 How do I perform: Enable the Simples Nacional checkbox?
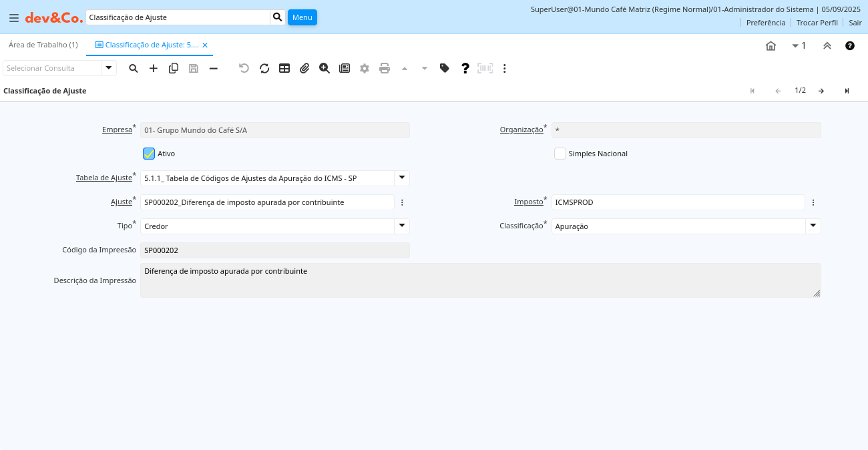560,154
